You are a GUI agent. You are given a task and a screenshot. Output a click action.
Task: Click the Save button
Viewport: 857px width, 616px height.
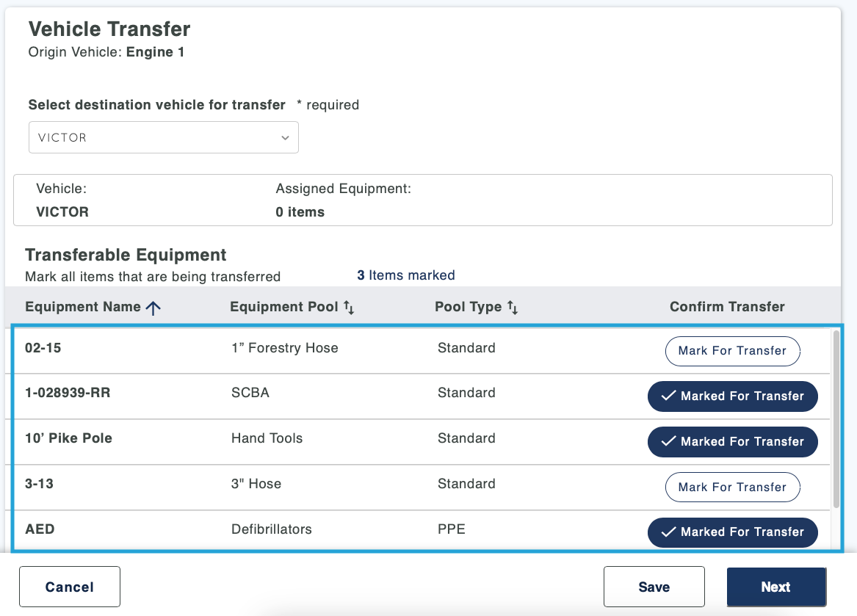pyautogui.click(x=654, y=587)
